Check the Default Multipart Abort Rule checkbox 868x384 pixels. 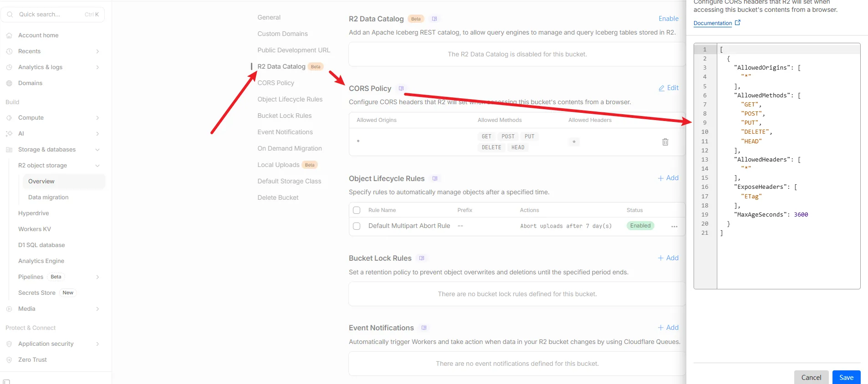[x=357, y=226]
